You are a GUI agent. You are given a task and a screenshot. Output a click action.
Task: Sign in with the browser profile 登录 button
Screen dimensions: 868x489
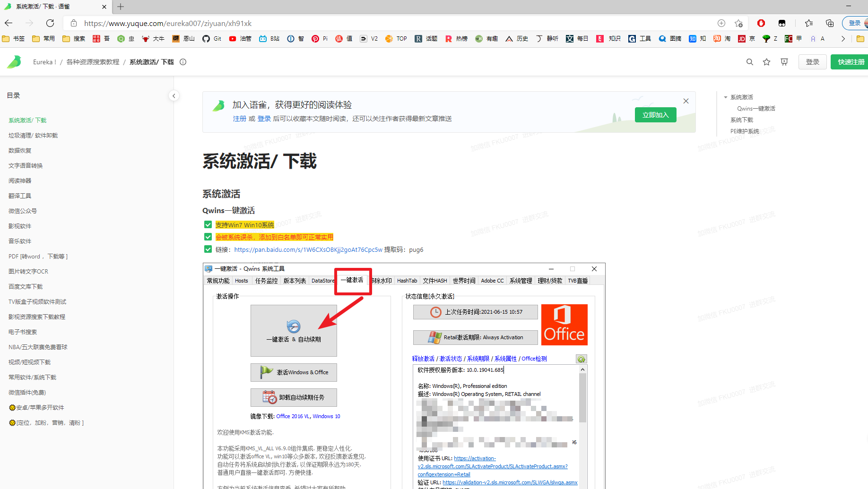[x=855, y=23]
